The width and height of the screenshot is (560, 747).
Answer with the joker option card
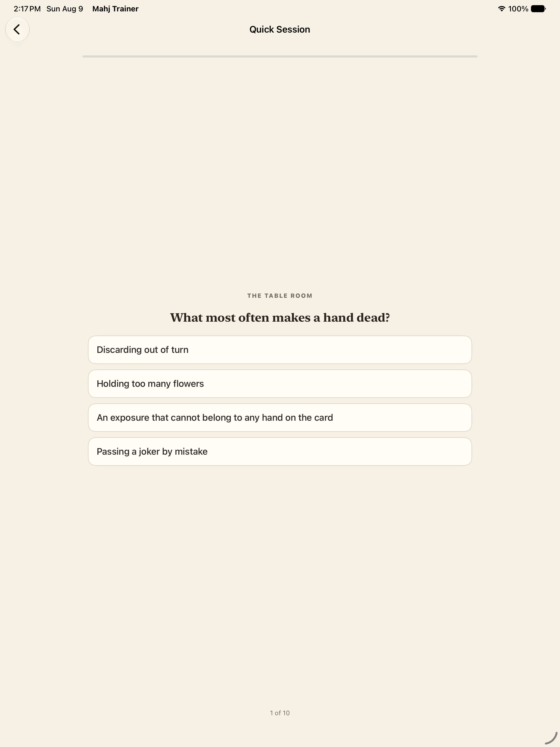click(x=280, y=451)
